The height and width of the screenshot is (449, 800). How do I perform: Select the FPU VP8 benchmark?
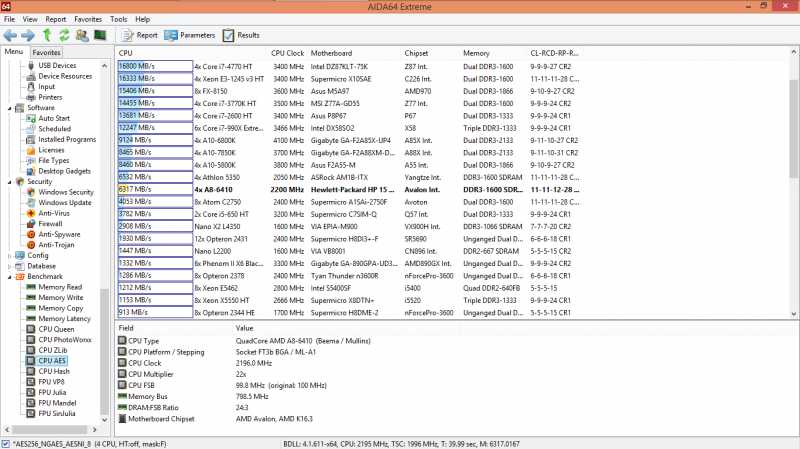click(51, 382)
